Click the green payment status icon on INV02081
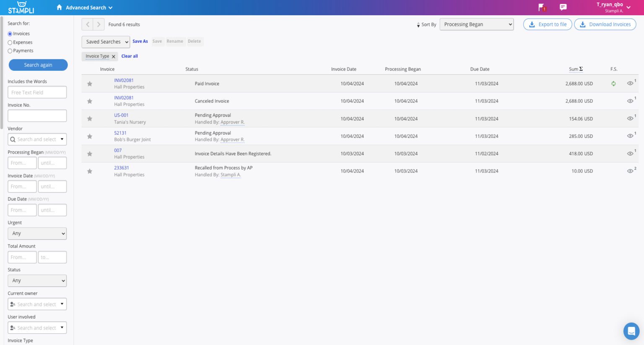The image size is (644, 345). point(613,84)
